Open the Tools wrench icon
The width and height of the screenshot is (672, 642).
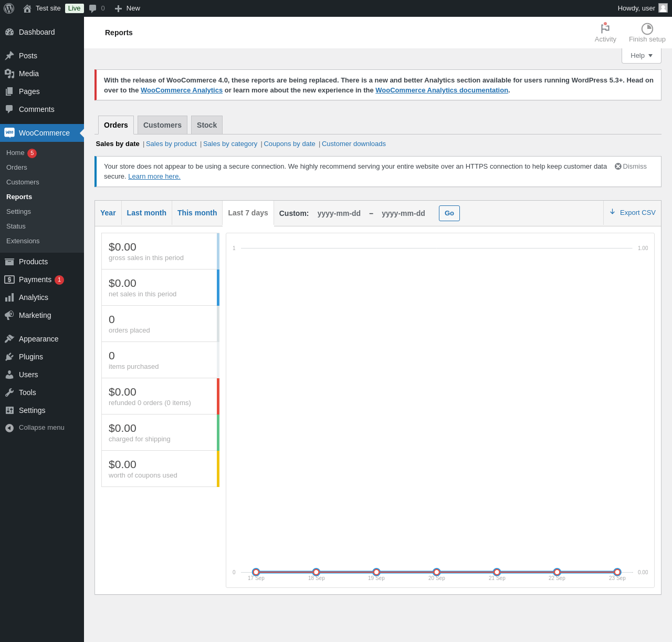9,392
